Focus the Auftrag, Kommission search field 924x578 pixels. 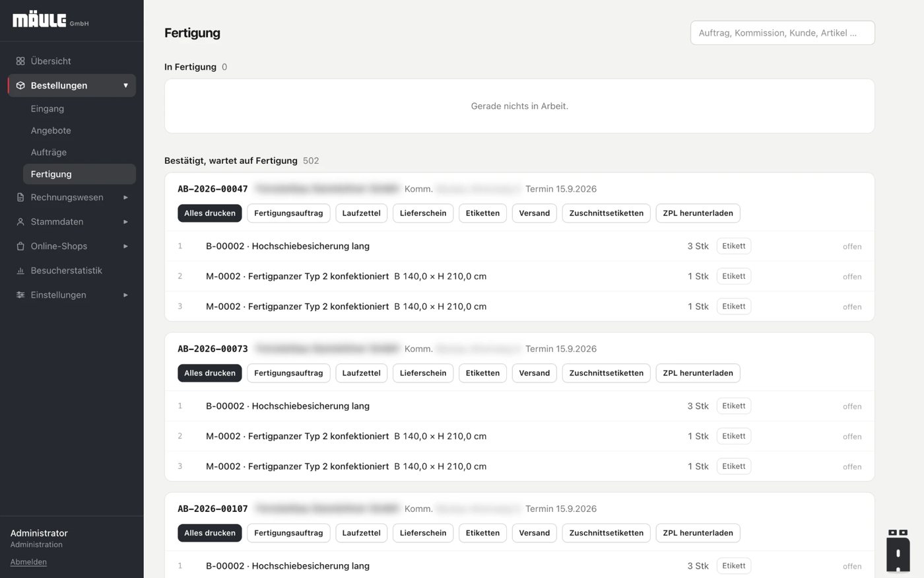(x=782, y=33)
